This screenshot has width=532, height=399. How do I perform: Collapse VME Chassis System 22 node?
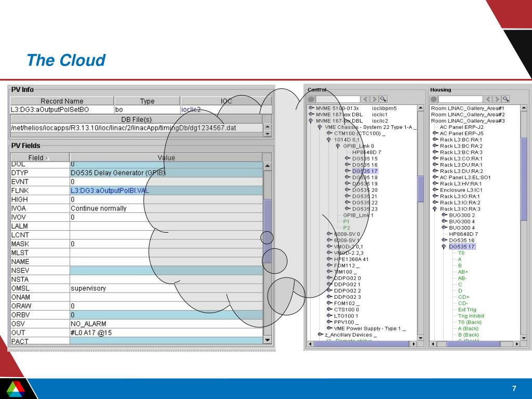tap(320, 127)
